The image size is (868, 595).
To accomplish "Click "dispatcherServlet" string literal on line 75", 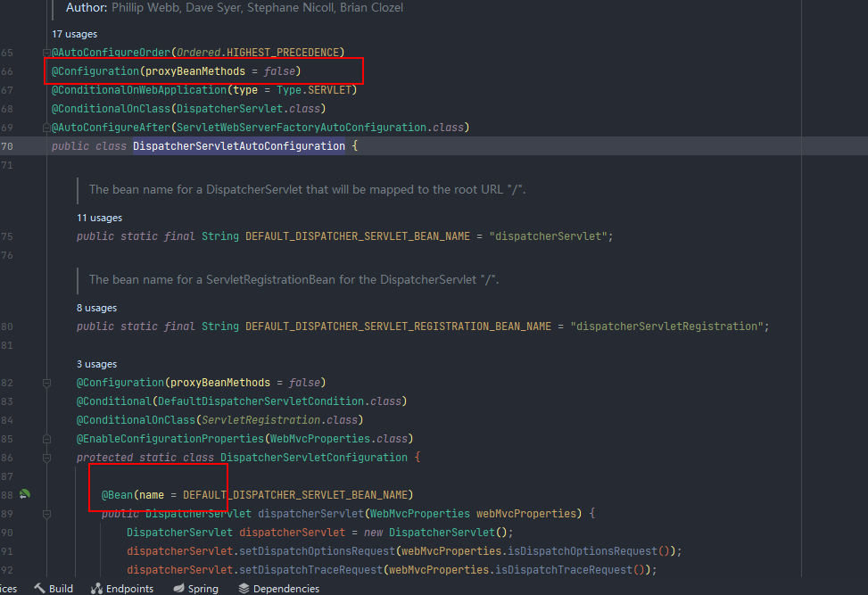I will (x=548, y=236).
